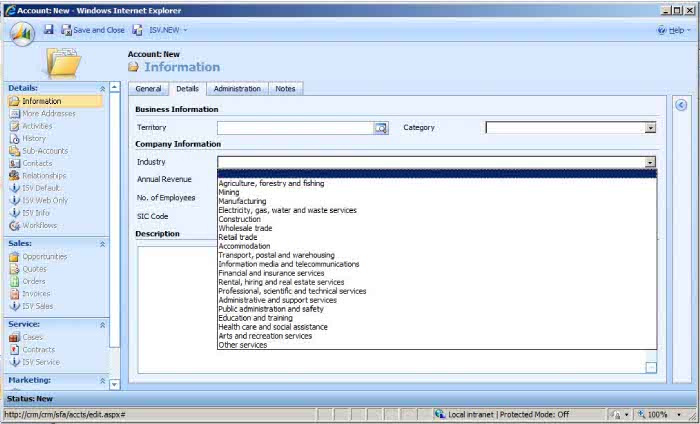Screen dimensions: 700x424
Task: Switch to the Administration tab
Action: click(x=237, y=89)
